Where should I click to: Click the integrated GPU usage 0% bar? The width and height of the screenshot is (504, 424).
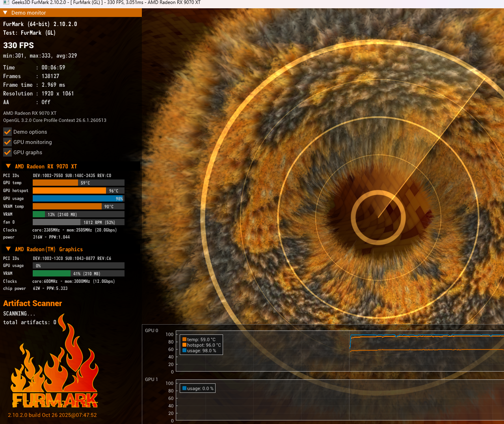coord(78,265)
